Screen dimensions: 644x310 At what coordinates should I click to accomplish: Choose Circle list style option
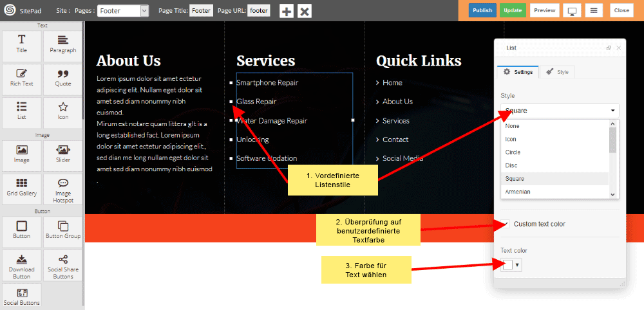click(x=554, y=152)
